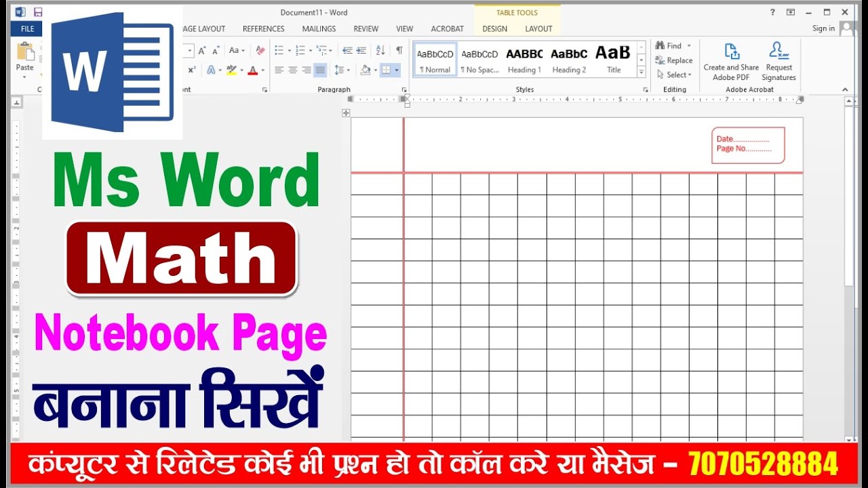Apply a bulleted list
The image size is (868, 488).
click(x=279, y=50)
